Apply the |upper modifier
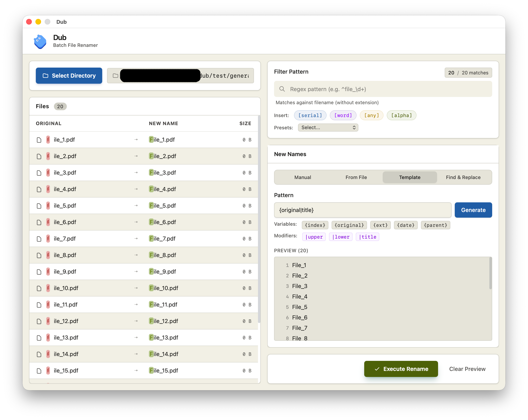528x420 pixels. (x=314, y=237)
